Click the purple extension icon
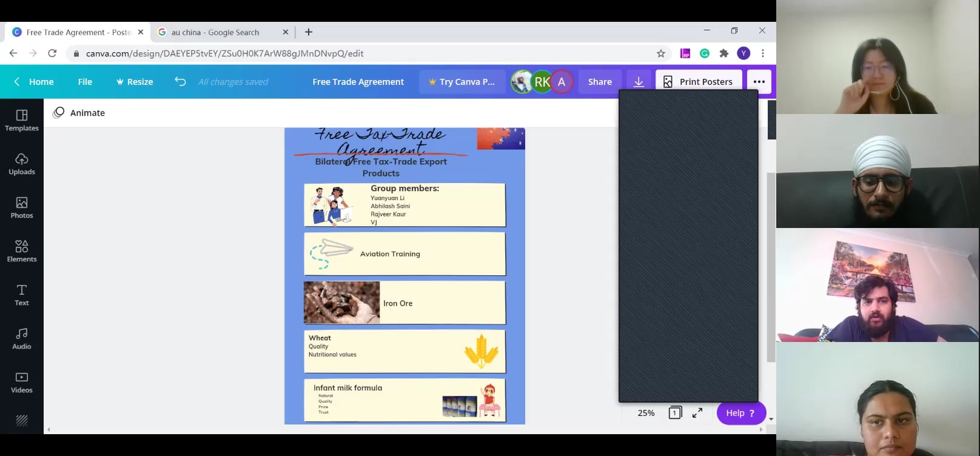 (685, 53)
